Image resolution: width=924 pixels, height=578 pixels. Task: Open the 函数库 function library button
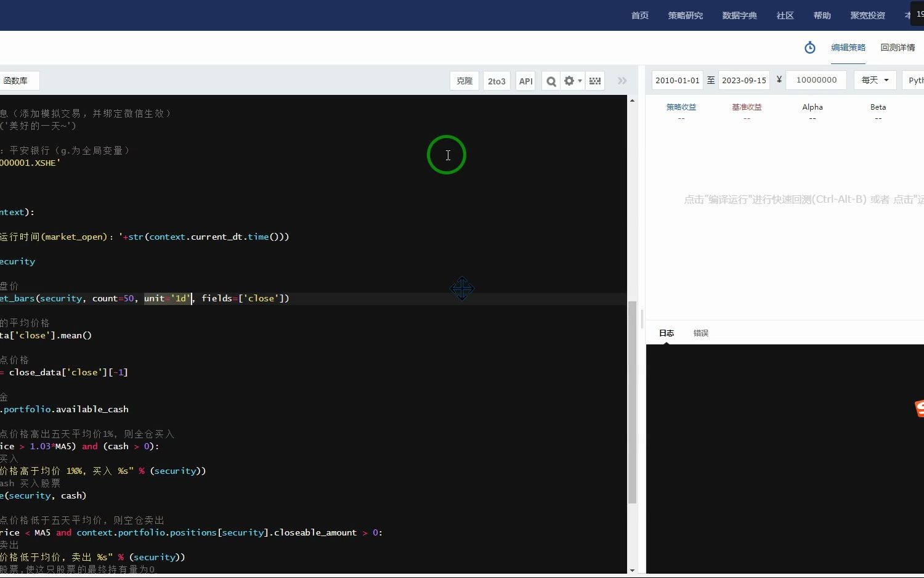(18, 81)
